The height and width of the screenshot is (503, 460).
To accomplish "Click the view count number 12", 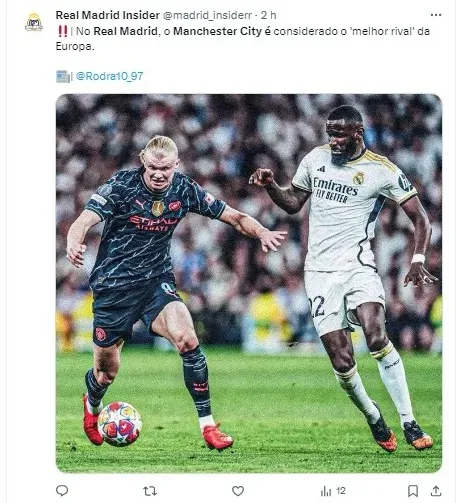I will pyautogui.click(x=341, y=491).
